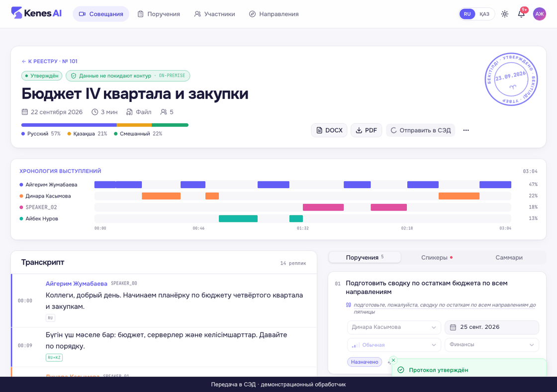Click the participants icon beside 5
The width and height of the screenshot is (557, 392).
click(x=164, y=112)
